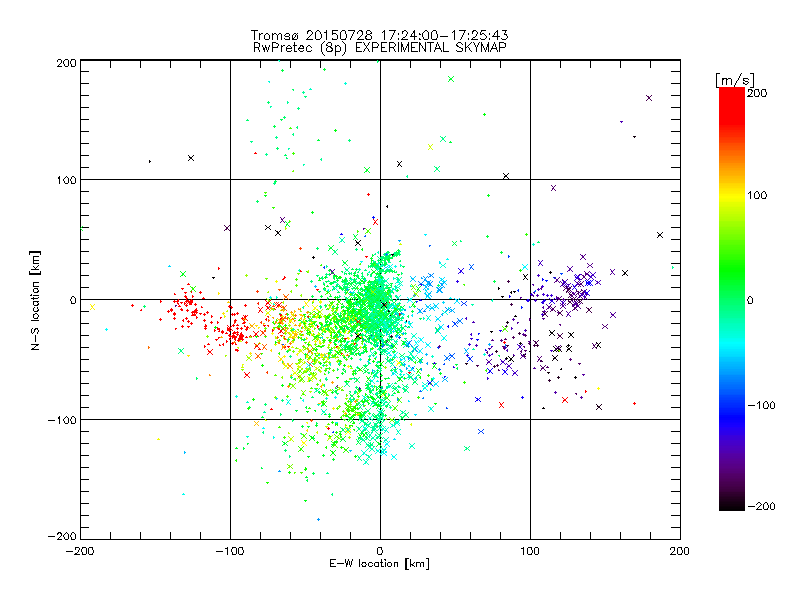Click the colorbar label '-200'
This screenshot has height=600, width=800.
coord(761,506)
